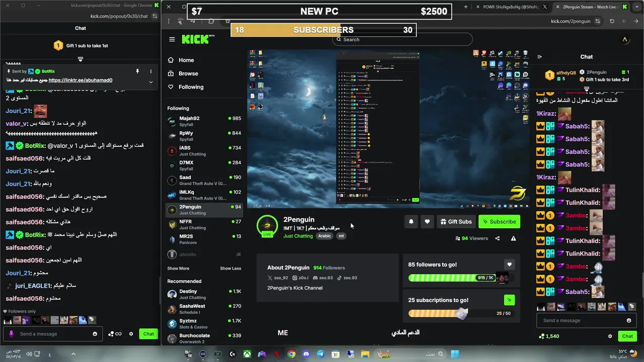Screen dimensions: 644x362
Task: Open RpWy channel in Following list
Action: tap(204, 136)
